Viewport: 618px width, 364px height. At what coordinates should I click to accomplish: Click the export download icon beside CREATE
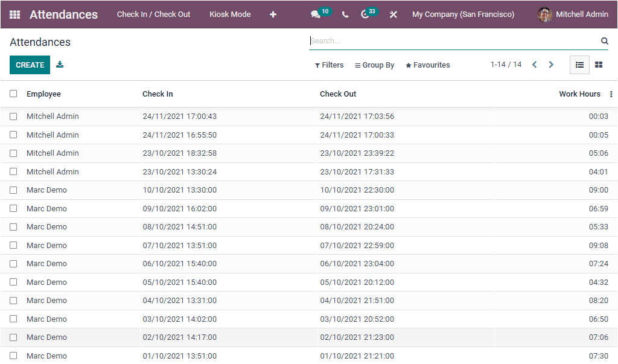(60, 65)
